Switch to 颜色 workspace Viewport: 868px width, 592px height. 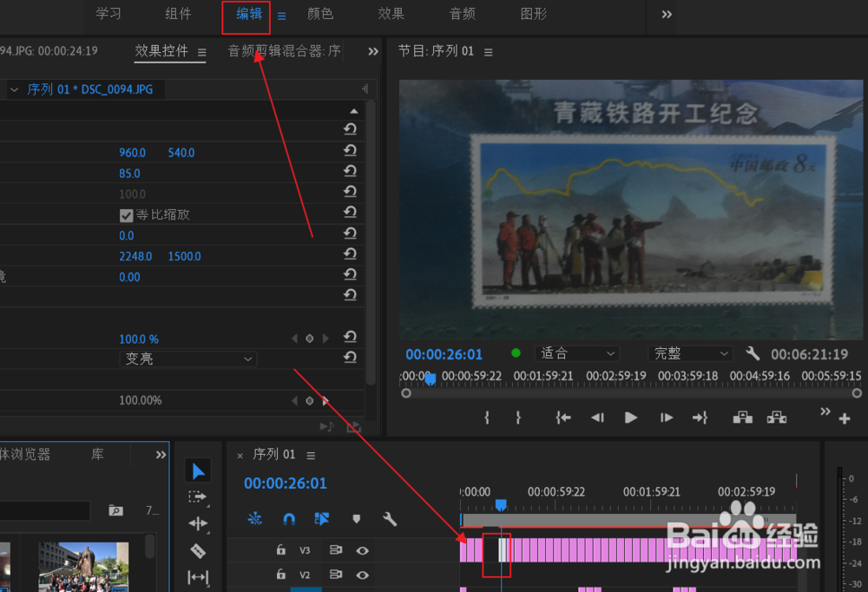pyautogui.click(x=320, y=14)
